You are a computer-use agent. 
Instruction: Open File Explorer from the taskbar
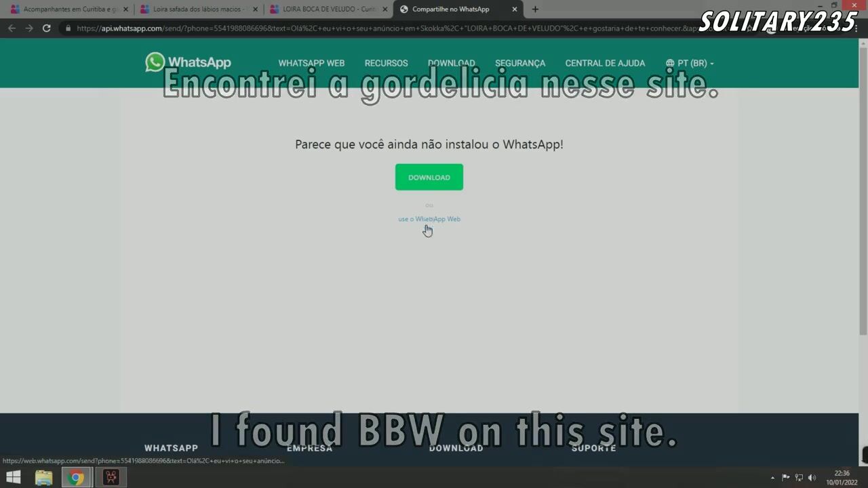(43, 477)
